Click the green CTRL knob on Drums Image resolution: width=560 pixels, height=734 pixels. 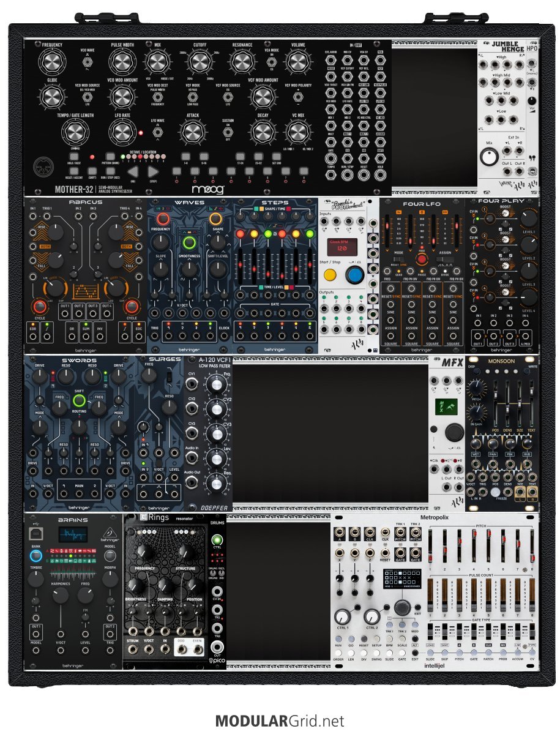tap(217, 539)
